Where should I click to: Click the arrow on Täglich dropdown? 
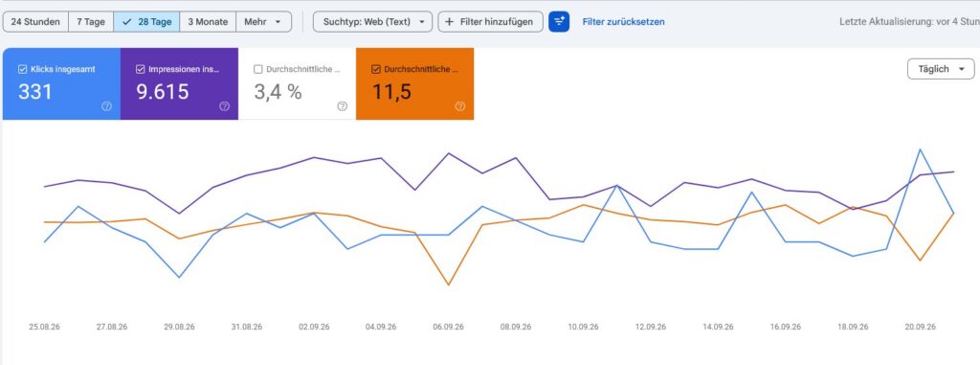click(x=961, y=69)
